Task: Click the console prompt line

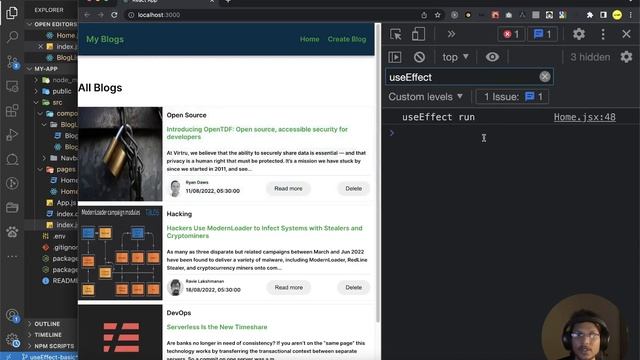Action: [x=510, y=133]
